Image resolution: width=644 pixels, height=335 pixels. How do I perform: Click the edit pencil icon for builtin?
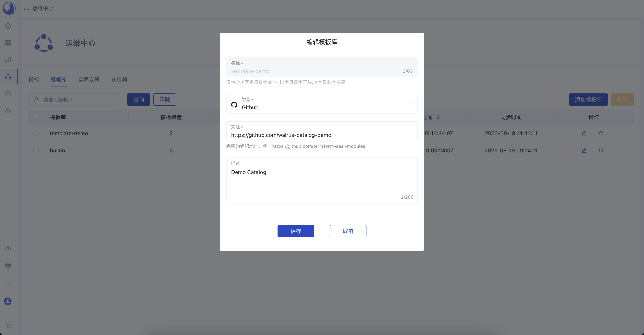[x=584, y=150]
